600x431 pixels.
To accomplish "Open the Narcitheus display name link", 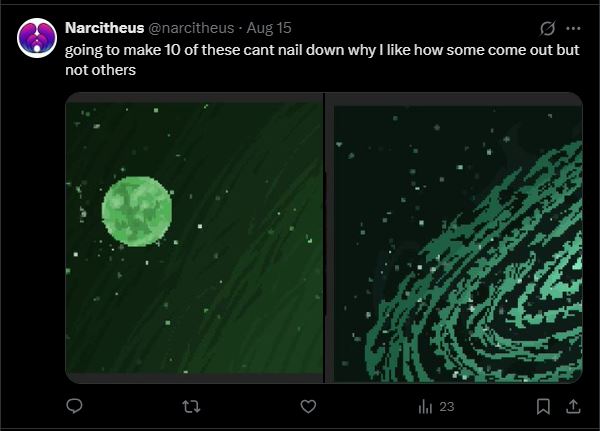I will (104, 28).
